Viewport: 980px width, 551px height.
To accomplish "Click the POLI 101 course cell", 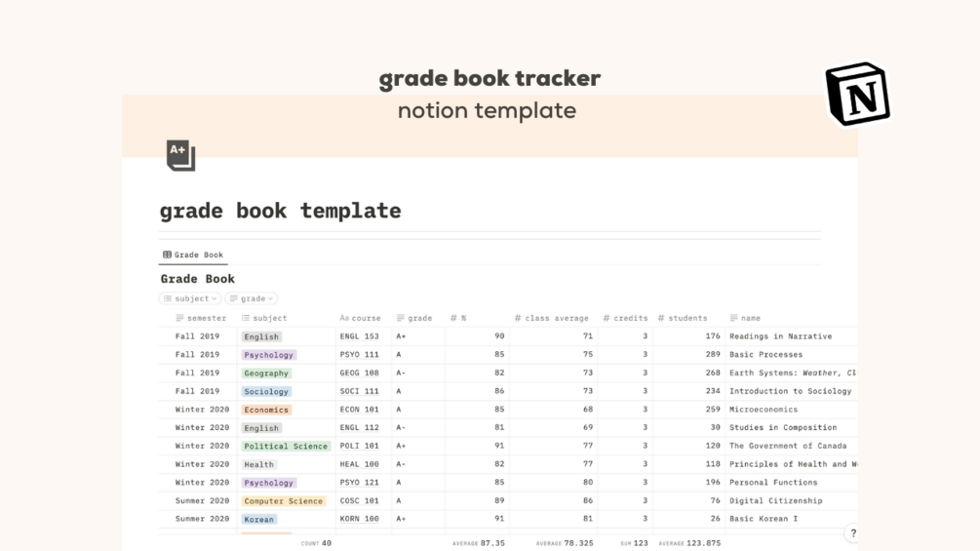I will tap(360, 446).
